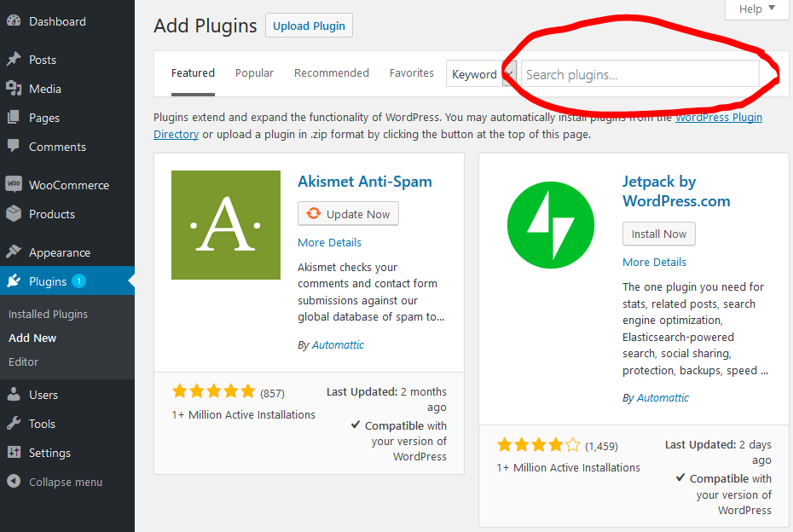Screen dimensions: 793x532
Task: Click the Collapse menu arrow icon
Action: (14, 482)
